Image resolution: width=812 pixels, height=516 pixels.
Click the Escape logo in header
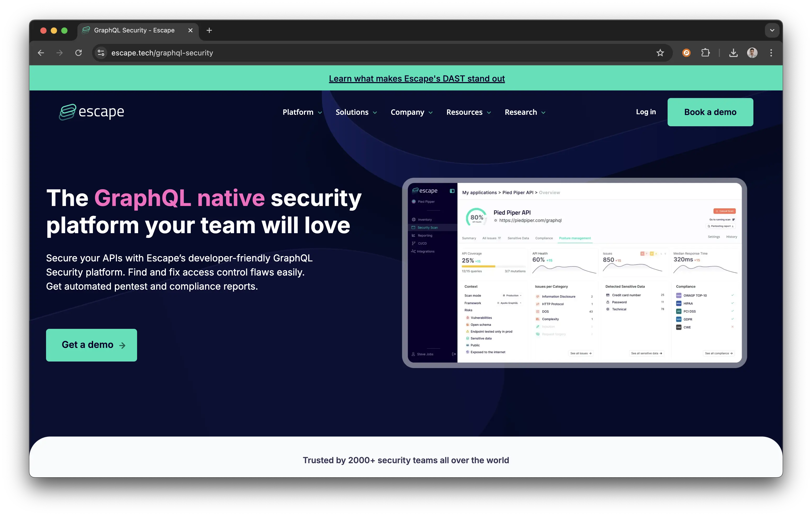pyautogui.click(x=91, y=112)
